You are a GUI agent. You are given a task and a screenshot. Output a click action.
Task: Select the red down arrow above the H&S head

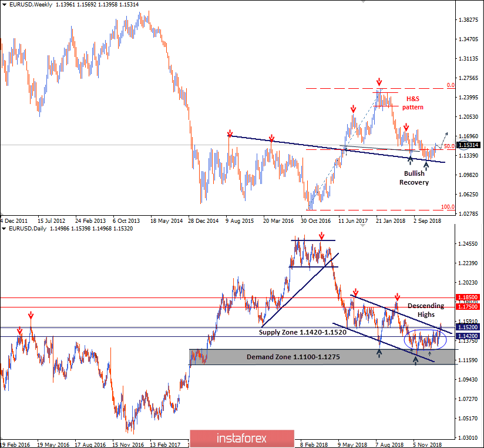379,83
